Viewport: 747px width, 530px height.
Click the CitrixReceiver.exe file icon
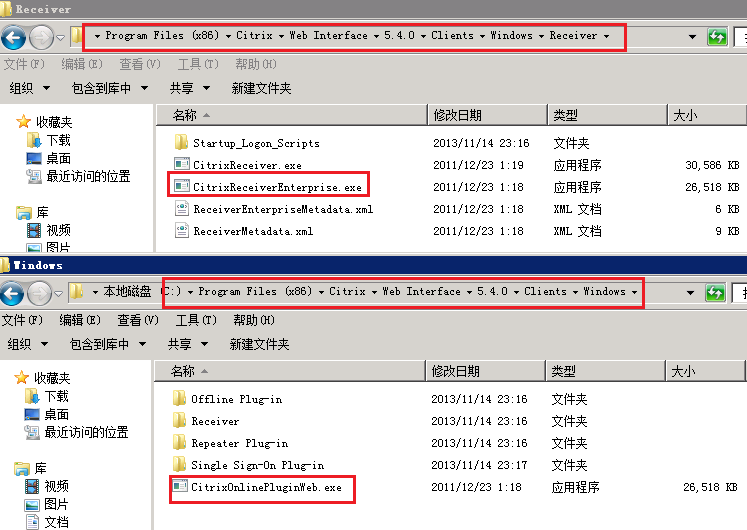click(x=182, y=164)
